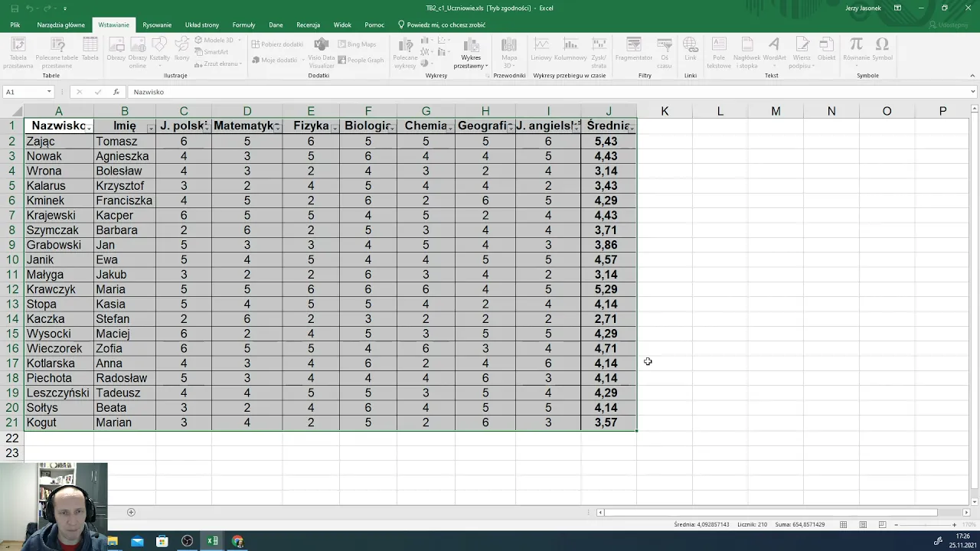Open the Dane ribbon tab
The width and height of the screenshot is (980, 551).
point(276,24)
